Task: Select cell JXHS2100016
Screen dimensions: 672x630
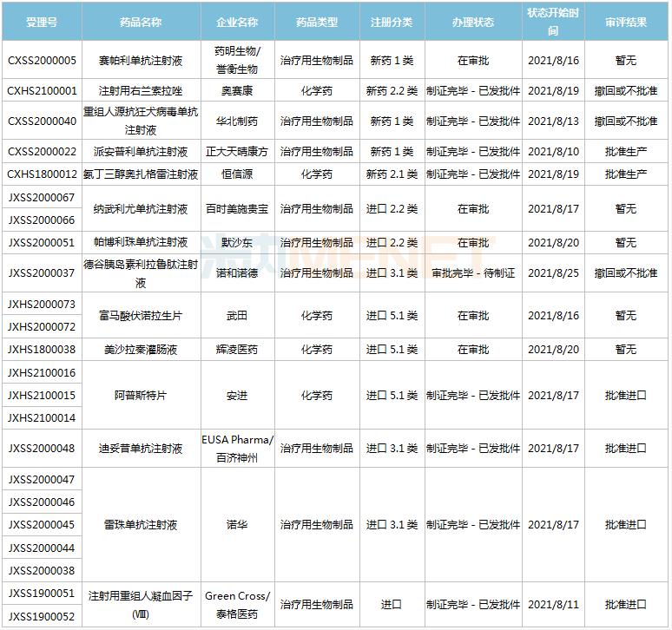Action: 42,372
